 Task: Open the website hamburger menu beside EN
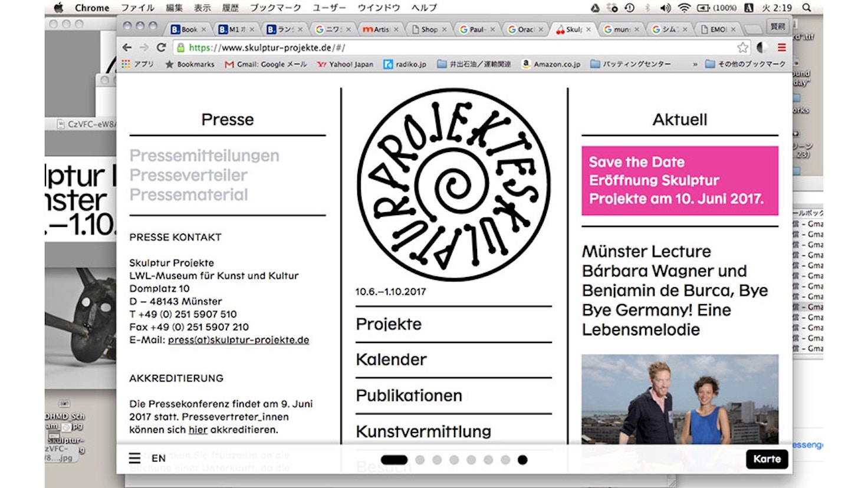point(134,458)
